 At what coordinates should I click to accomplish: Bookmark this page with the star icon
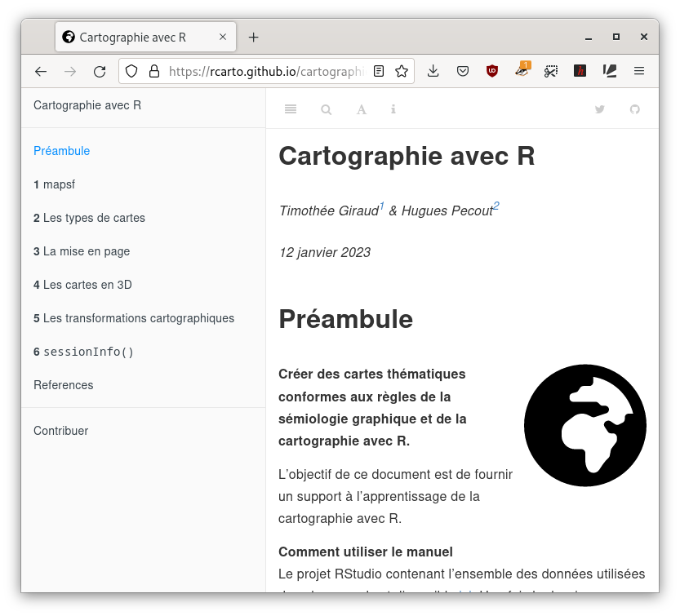402,72
